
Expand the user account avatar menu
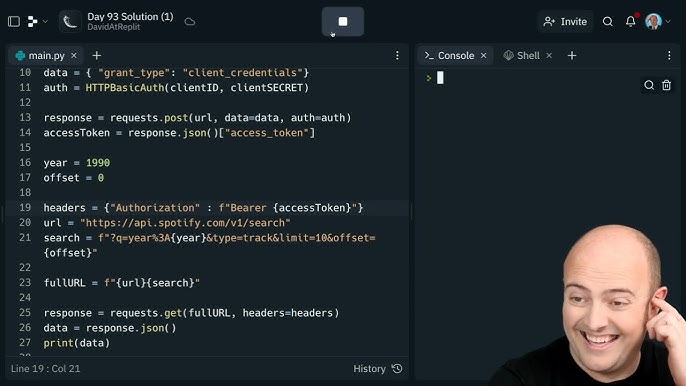point(658,21)
